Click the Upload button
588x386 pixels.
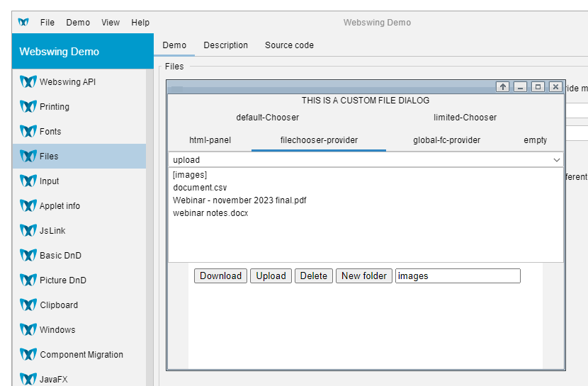tap(271, 276)
